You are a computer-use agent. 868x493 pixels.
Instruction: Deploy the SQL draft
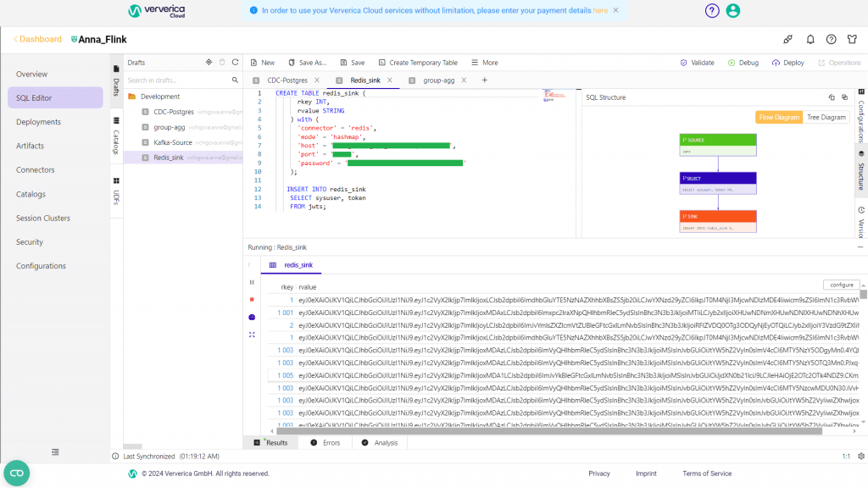[x=787, y=63]
